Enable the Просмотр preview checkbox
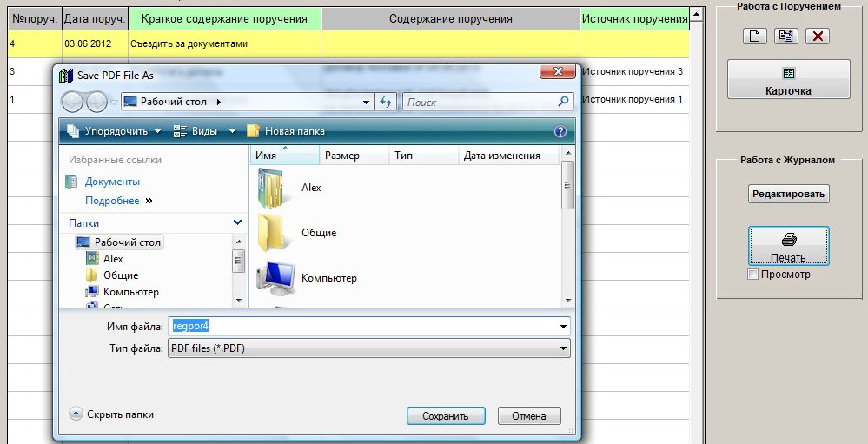The height and width of the screenshot is (444, 868). [x=752, y=274]
